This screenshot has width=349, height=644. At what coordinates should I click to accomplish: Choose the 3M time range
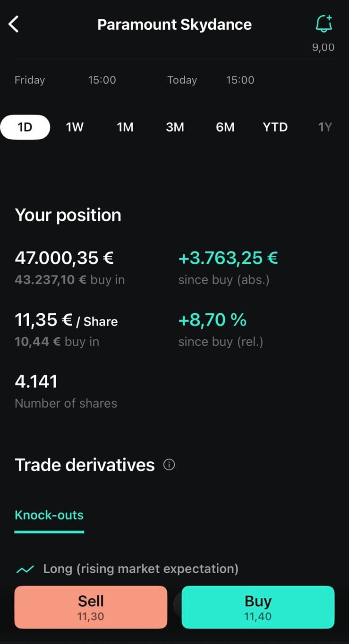(x=175, y=127)
